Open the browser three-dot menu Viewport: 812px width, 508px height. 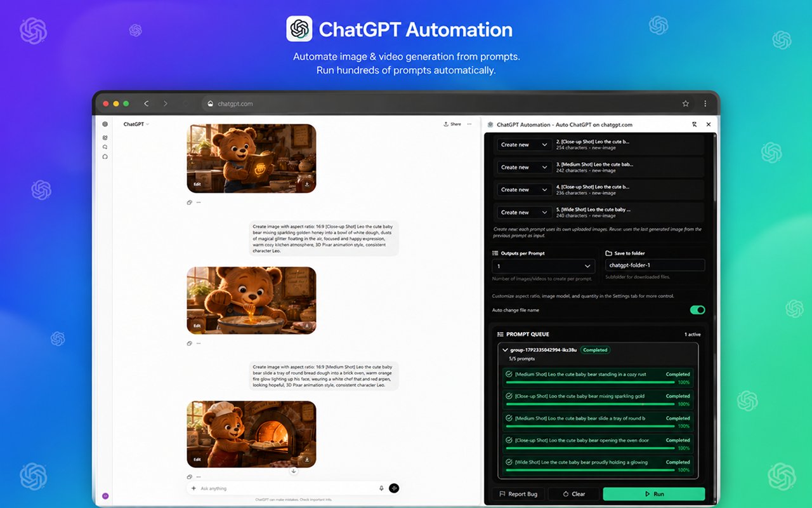[x=705, y=104]
